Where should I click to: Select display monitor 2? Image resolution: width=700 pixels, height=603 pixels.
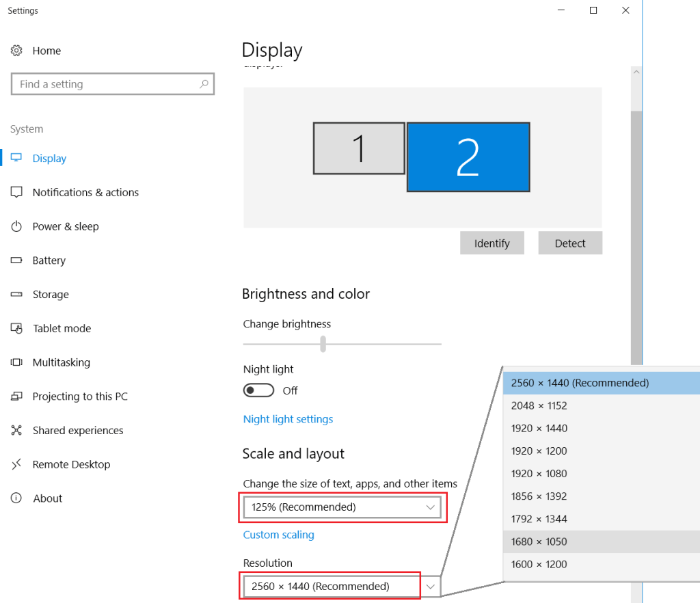pyautogui.click(x=468, y=157)
